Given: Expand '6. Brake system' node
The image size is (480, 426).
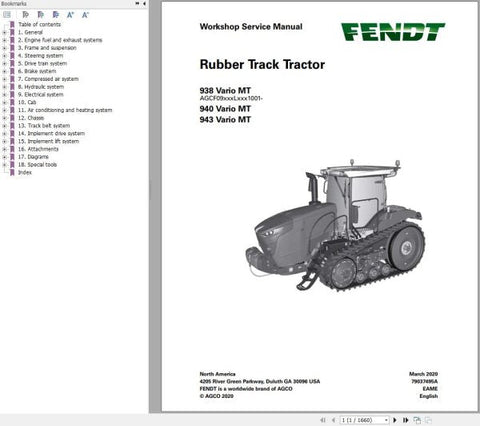Looking at the screenshot, I should (4, 71).
